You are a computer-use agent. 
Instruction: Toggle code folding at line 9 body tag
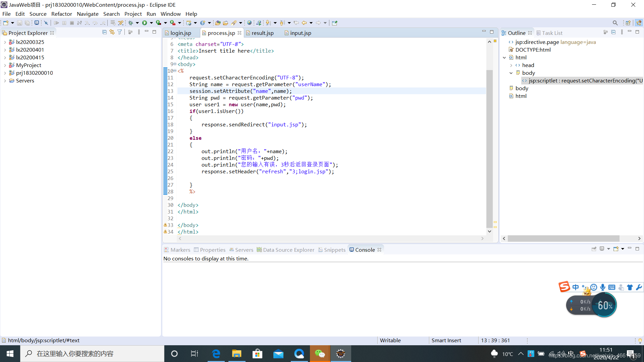[175, 64]
